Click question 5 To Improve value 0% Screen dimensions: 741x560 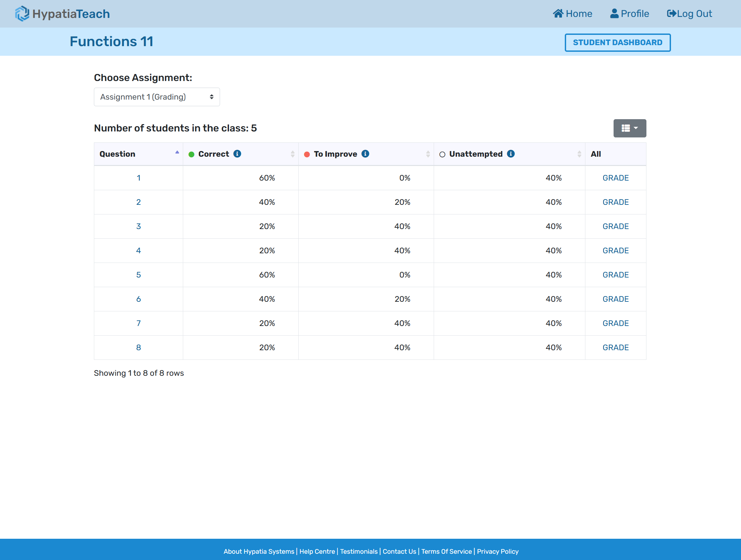405,275
